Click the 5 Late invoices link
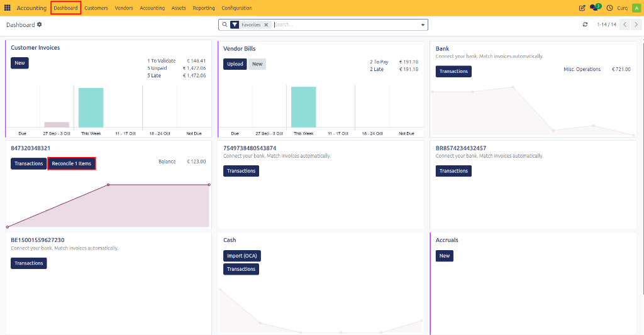This screenshot has height=335, width=644. [x=154, y=75]
